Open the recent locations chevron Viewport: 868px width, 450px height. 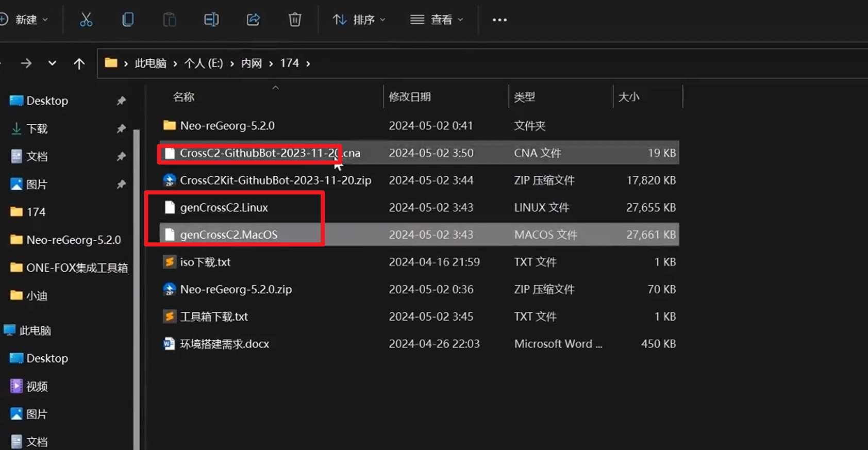[52, 63]
